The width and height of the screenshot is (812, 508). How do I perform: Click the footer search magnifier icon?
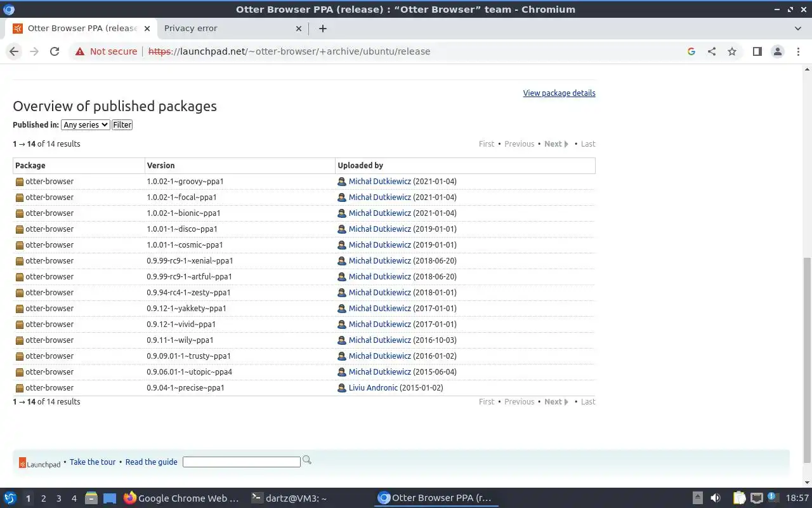coord(307,460)
